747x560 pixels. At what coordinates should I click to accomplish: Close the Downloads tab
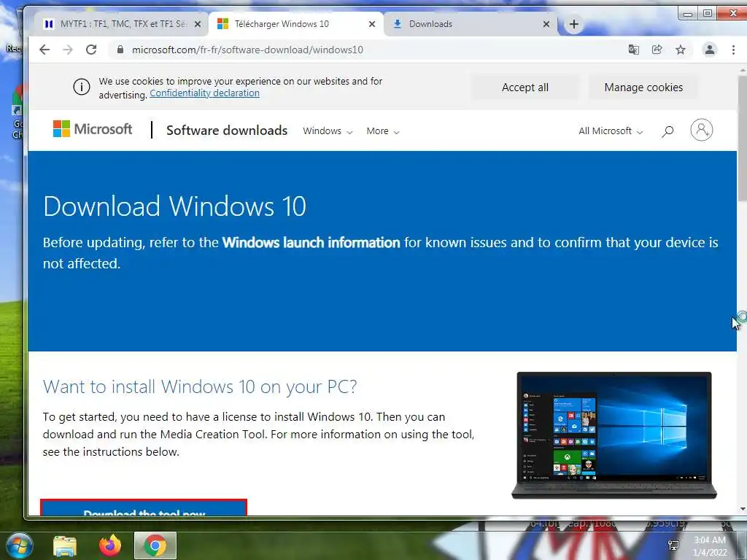[x=546, y=24]
